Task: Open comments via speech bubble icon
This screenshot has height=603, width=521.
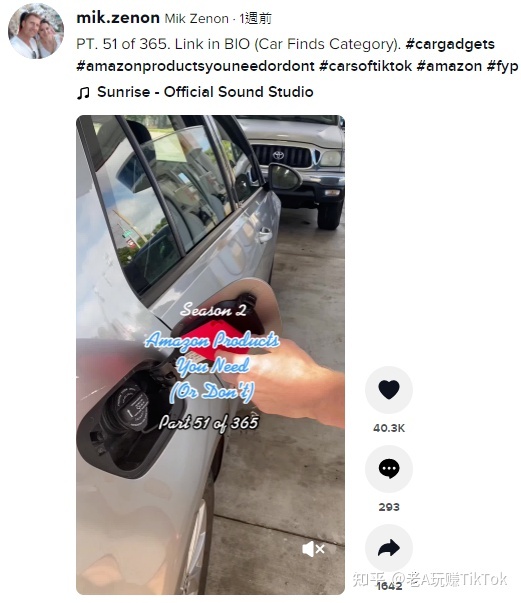Action: pos(389,469)
